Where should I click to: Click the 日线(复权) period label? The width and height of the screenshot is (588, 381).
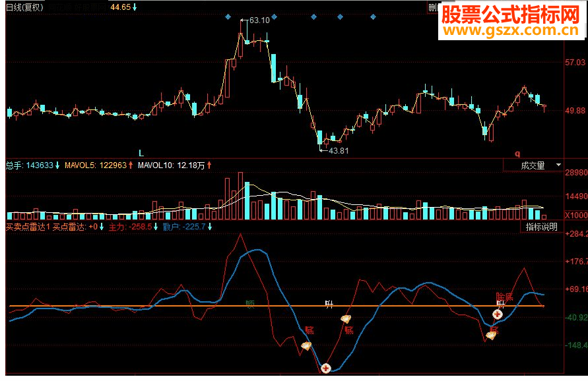24,7
